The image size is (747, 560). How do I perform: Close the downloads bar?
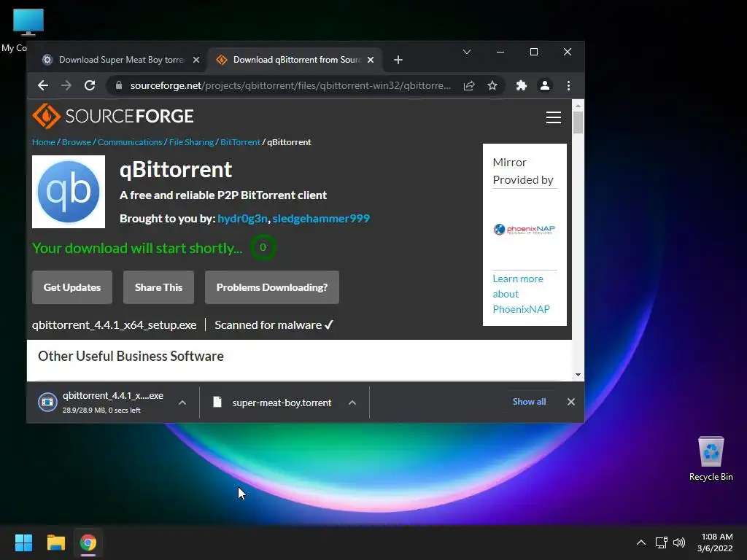pyautogui.click(x=570, y=402)
